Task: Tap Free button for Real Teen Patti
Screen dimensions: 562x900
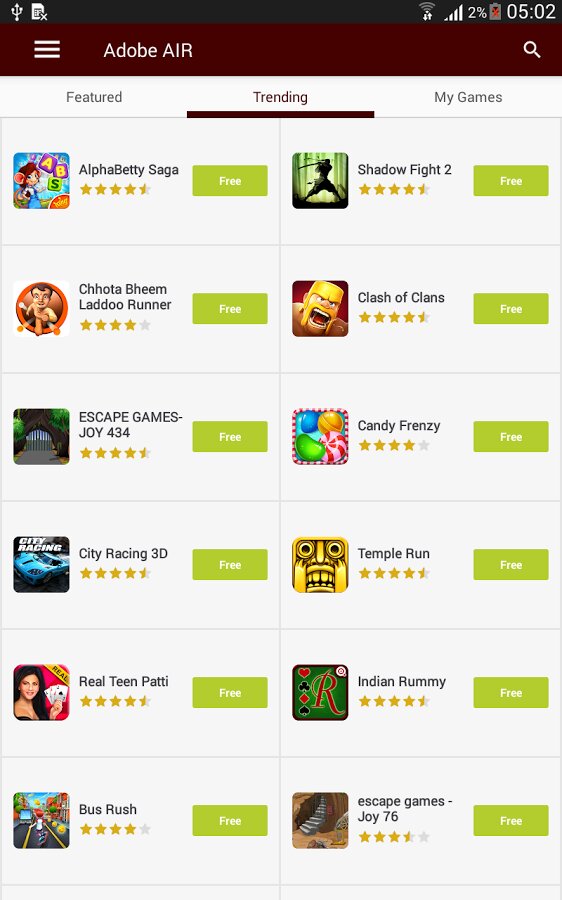Action: (230, 693)
